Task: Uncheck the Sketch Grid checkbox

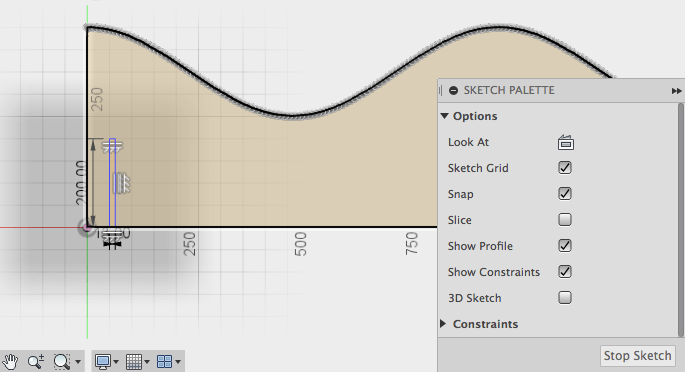Action: 565,168
